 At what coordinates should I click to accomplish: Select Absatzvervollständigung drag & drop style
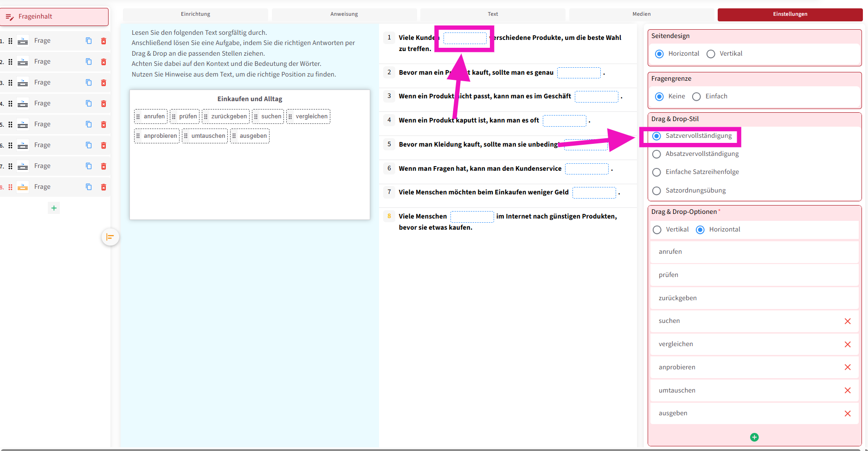coord(656,154)
